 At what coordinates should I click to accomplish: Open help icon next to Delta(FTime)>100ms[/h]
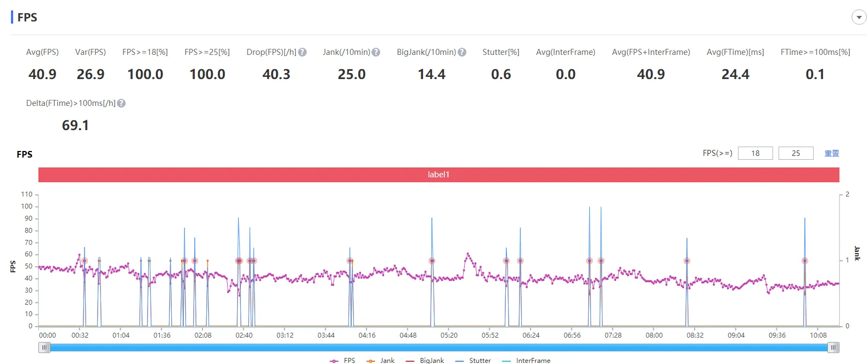tap(121, 103)
